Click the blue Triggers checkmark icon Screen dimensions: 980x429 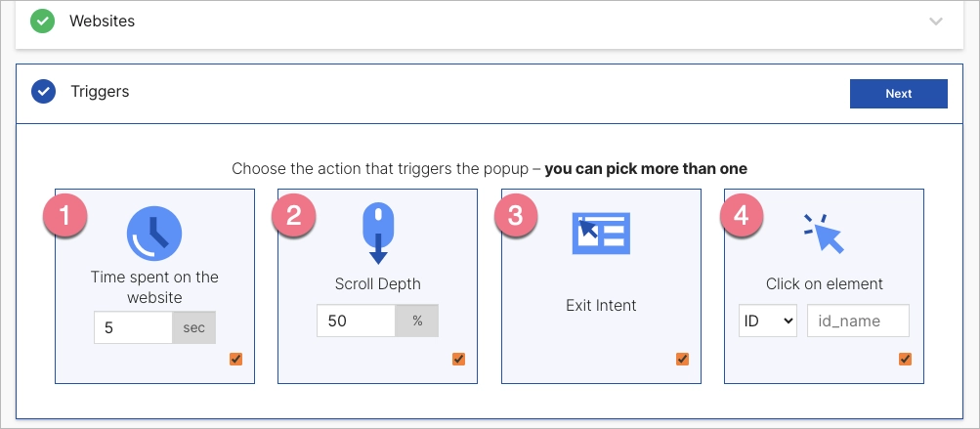point(43,92)
